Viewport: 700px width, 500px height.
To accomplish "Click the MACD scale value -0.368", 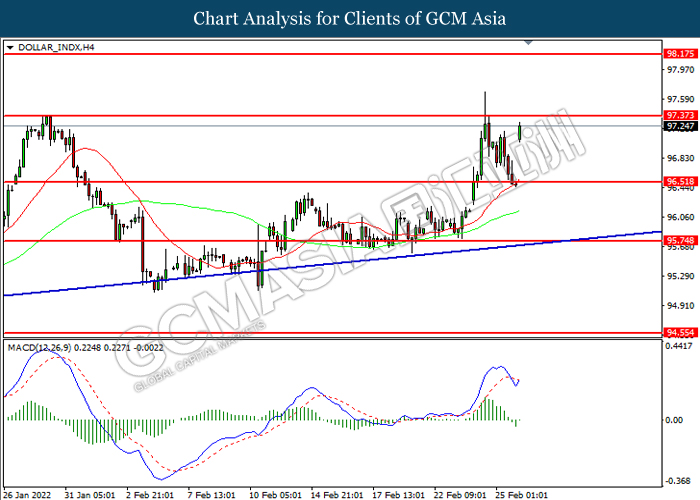I will [x=679, y=481].
